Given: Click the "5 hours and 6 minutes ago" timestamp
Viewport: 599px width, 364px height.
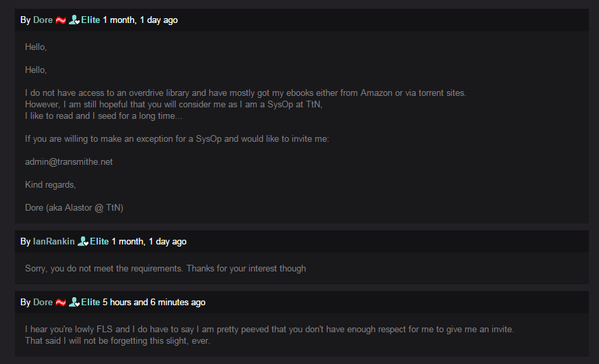Looking at the screenshot, I should (x=154, y=303).
